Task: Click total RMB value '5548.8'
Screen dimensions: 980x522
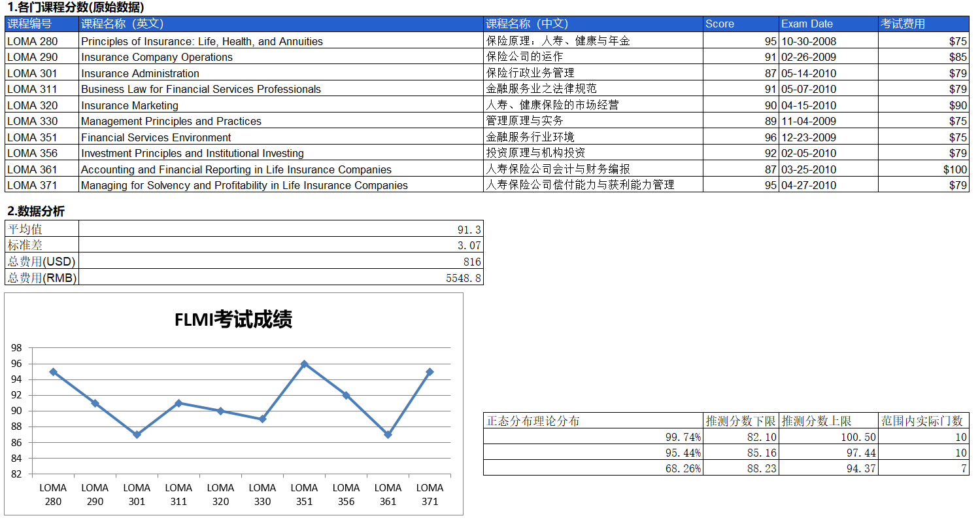Action: (281, 277)
